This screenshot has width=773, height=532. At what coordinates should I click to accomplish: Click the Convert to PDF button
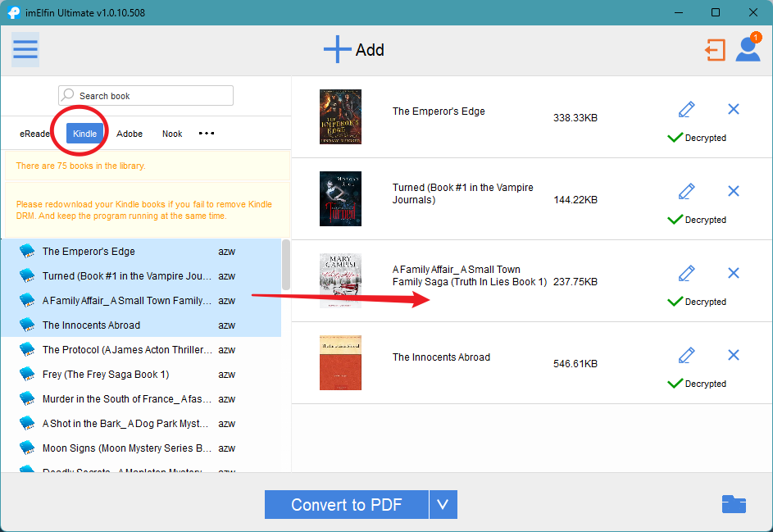346,504
